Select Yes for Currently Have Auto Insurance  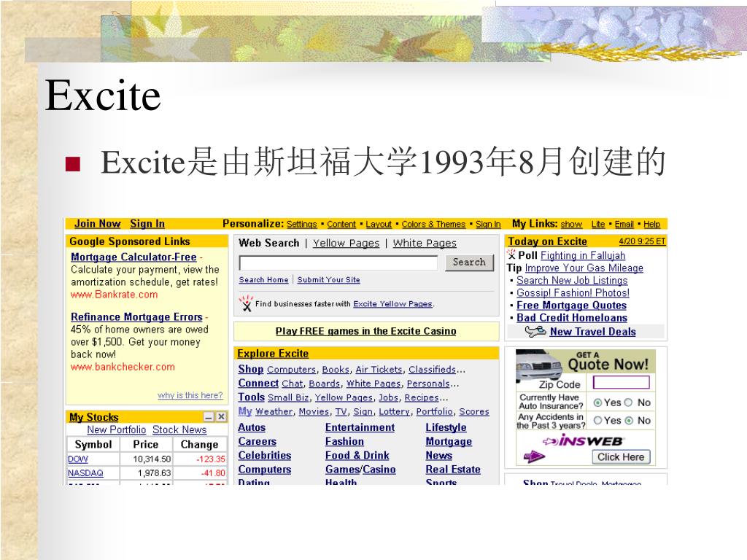[597, 402]
